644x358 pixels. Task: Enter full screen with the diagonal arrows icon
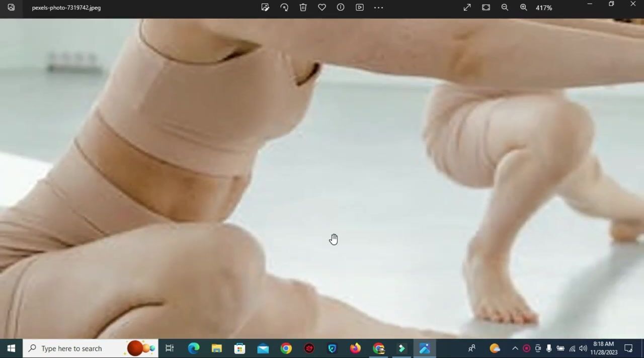coord(467,8)
